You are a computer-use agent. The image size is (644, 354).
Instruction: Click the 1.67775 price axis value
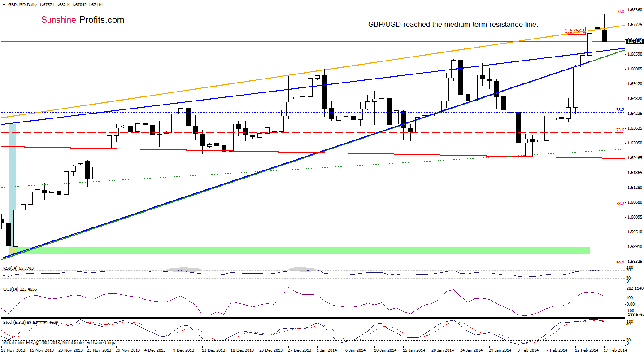coord(635,24)
